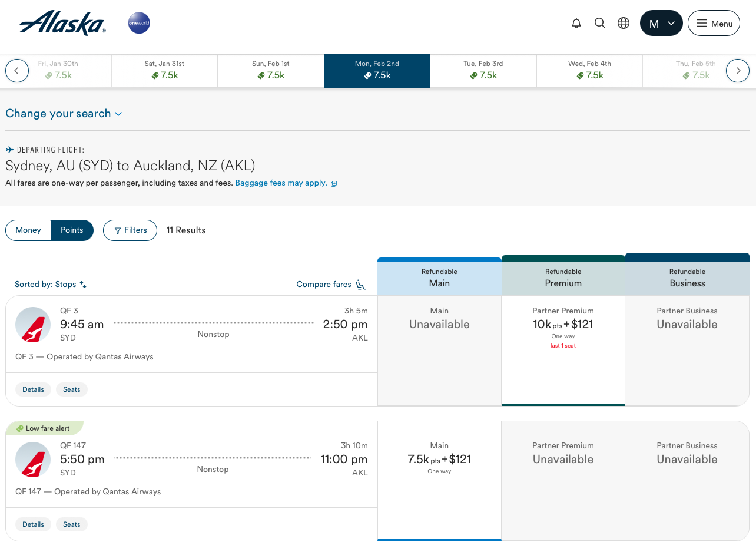Click Details for flight QF 147
The height and width of the screenshot is (545, 756).
pos(33,524)
